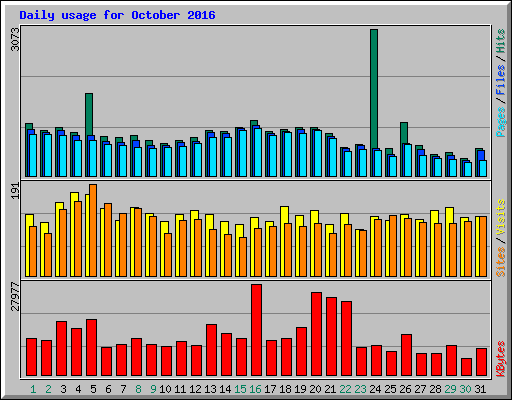512x400 pixels.
Task: Click day 20 on the x-axis
Action: coord(315,389)
